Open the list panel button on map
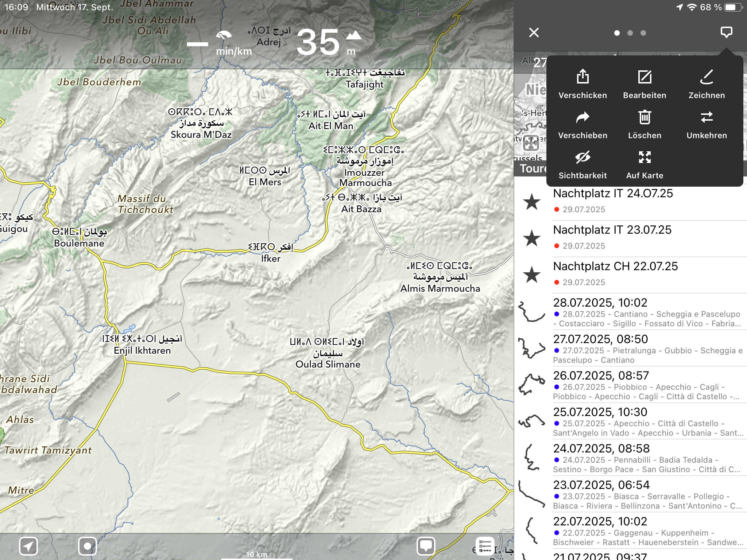 coord(485,546)
